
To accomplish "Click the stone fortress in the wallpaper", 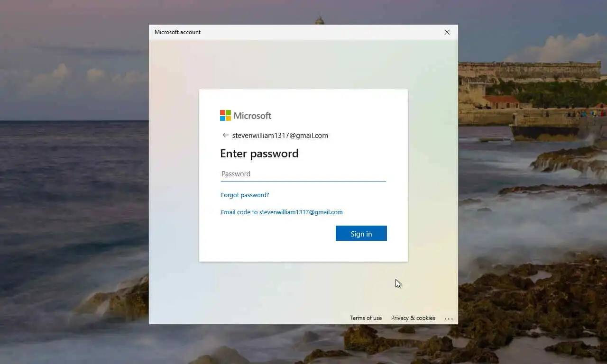I will point(529,71).
